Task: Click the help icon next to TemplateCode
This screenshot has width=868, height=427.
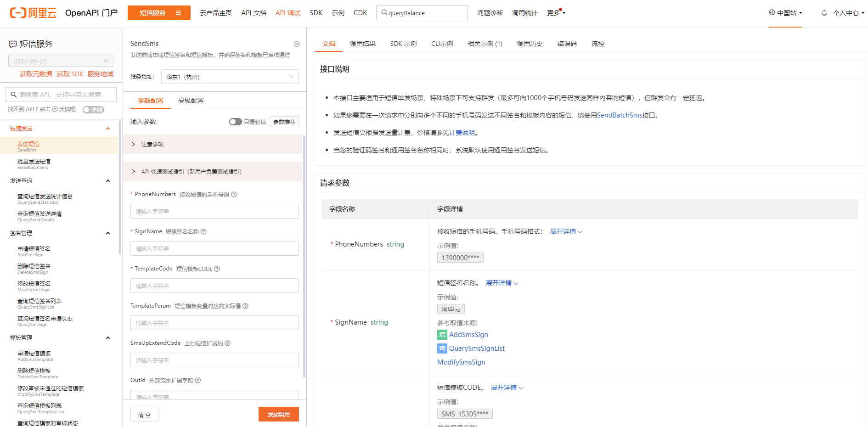Action: coord(217,269)
